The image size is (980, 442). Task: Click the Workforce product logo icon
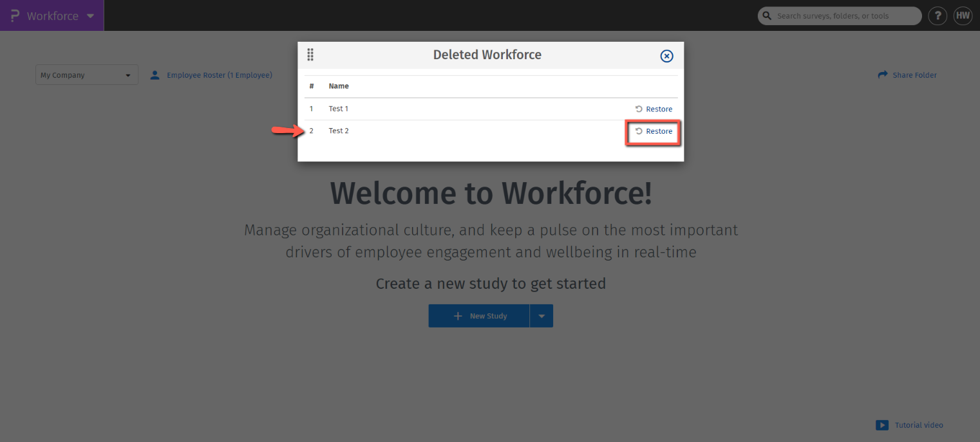coord(15,15)
